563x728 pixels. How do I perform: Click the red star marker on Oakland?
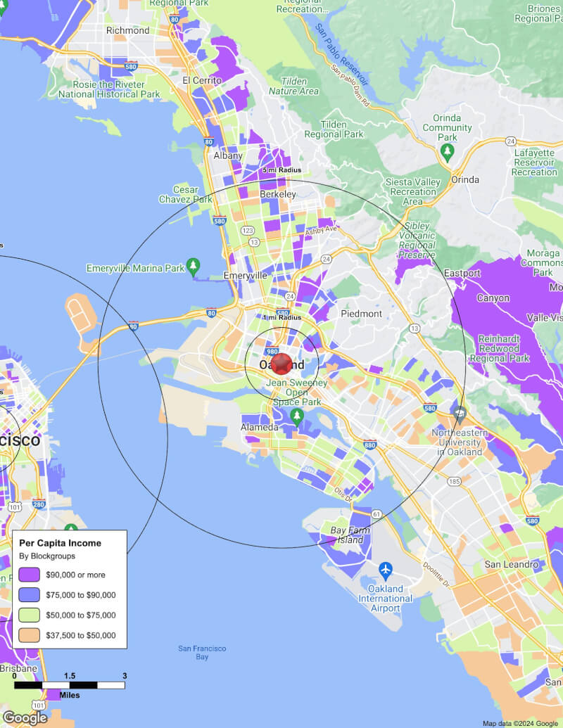tap(281, 364)
